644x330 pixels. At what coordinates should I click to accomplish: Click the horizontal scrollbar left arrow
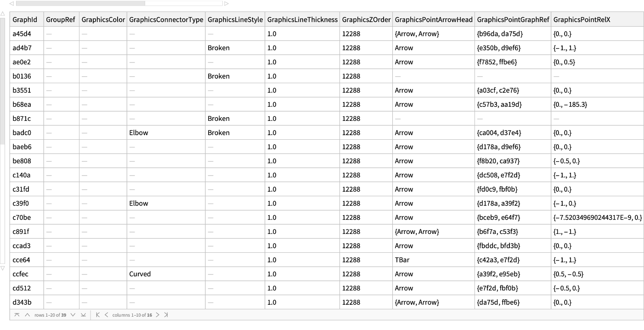(x=11, y=3)
